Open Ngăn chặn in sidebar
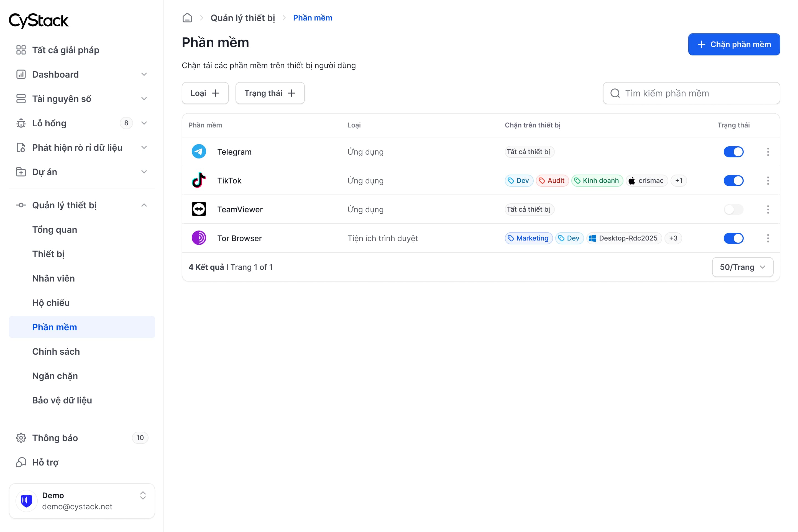 tap(55, 376)
